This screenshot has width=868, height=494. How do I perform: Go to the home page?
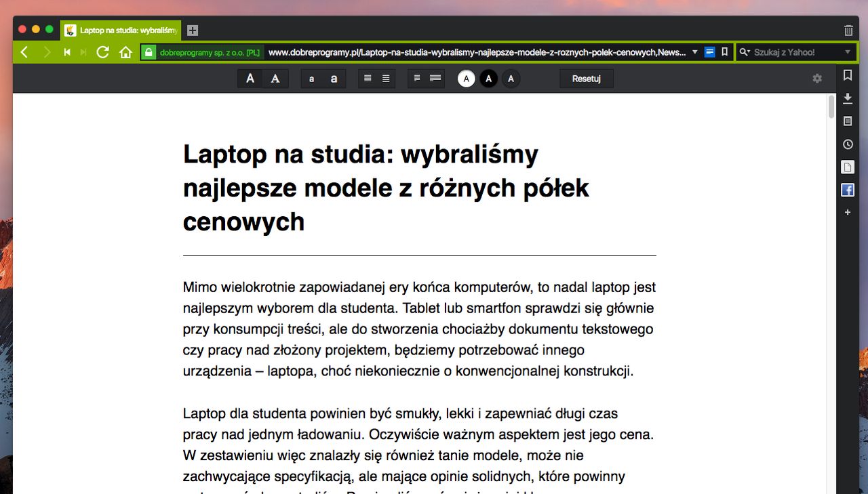[x=125, y=52]
